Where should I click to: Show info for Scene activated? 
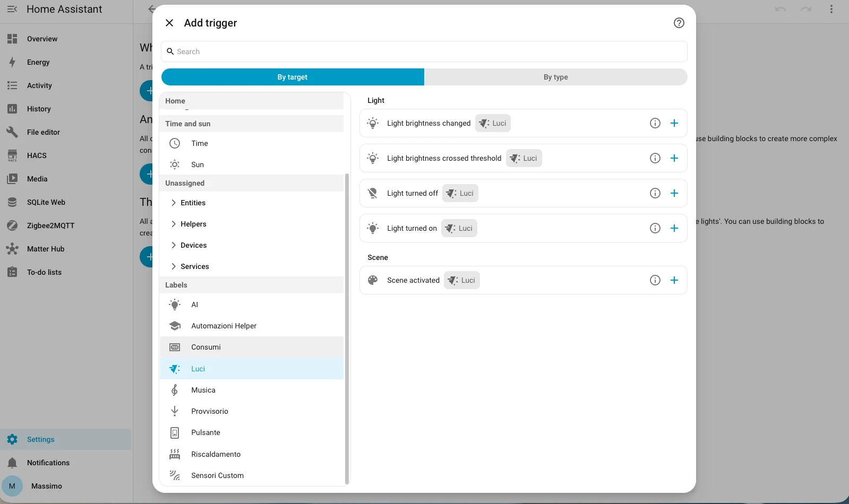(655, 280)
